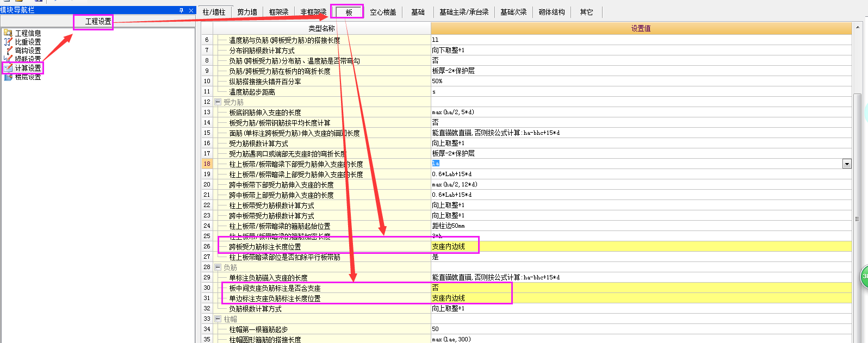Screen dimensions: 868x343
Task: Collapse the 负筋 group
Action: point(218,267)
